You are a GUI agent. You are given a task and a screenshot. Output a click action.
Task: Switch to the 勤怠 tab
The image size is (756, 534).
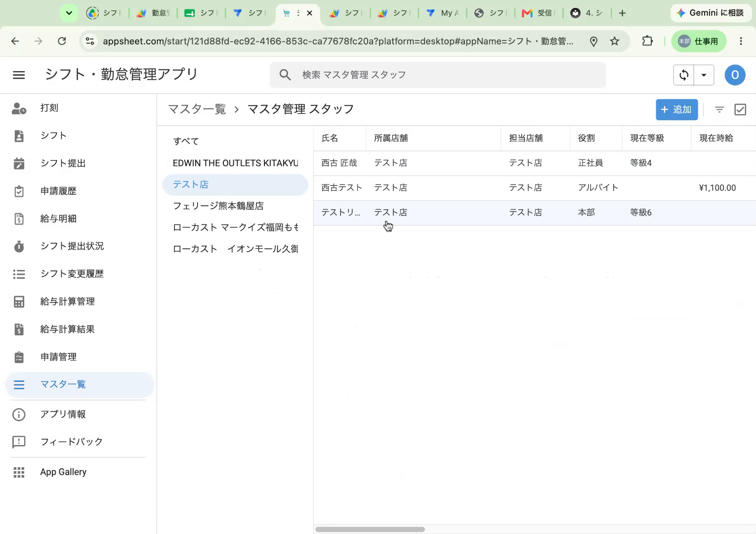[153, 13]
